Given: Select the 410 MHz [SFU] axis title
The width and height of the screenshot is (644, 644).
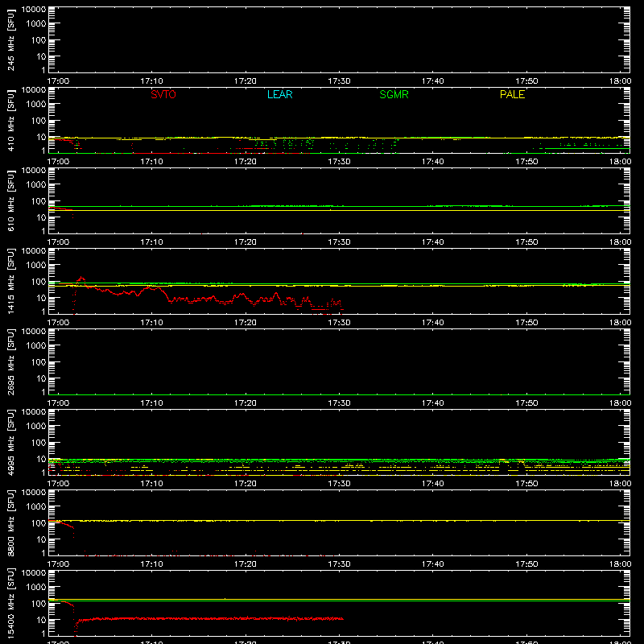Looking at the screenshot, I should [10, 120].
